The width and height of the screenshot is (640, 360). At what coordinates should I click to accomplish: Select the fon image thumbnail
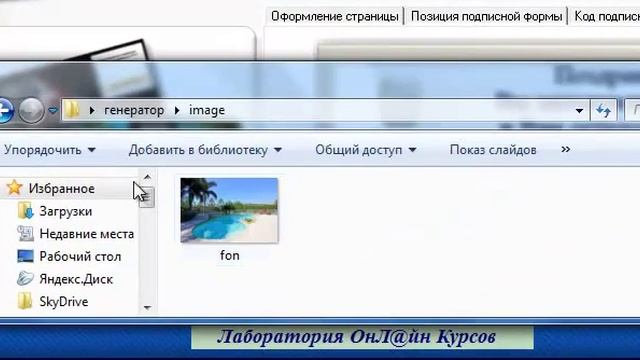(x=229, y=210)
